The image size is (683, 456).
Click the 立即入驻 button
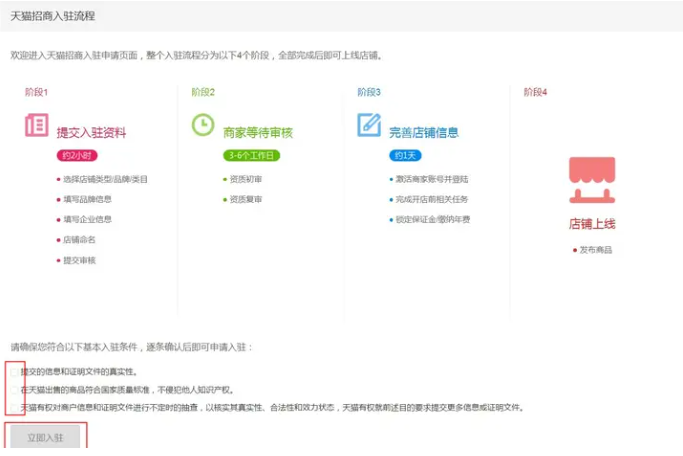45,437
